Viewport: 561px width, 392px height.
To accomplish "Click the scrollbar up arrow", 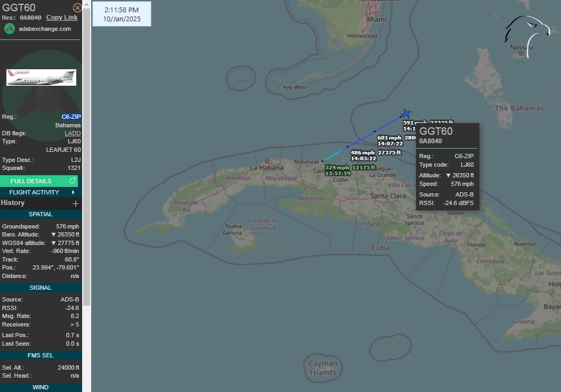I will 86,4.
